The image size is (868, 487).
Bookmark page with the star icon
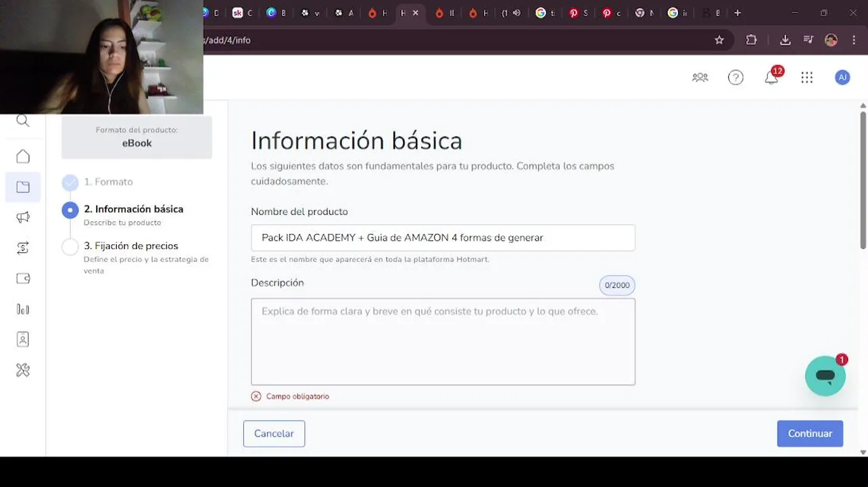click(x=719, y=40)
